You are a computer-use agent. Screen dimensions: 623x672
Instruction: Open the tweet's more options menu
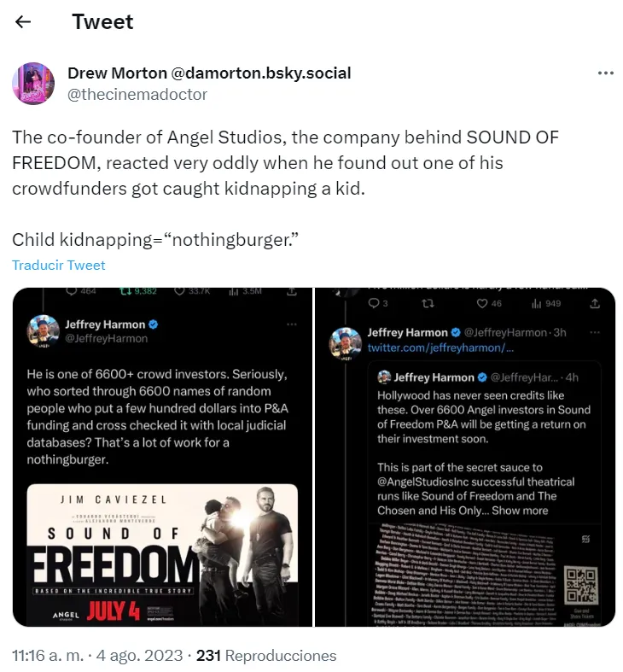[x=605, y=73]
